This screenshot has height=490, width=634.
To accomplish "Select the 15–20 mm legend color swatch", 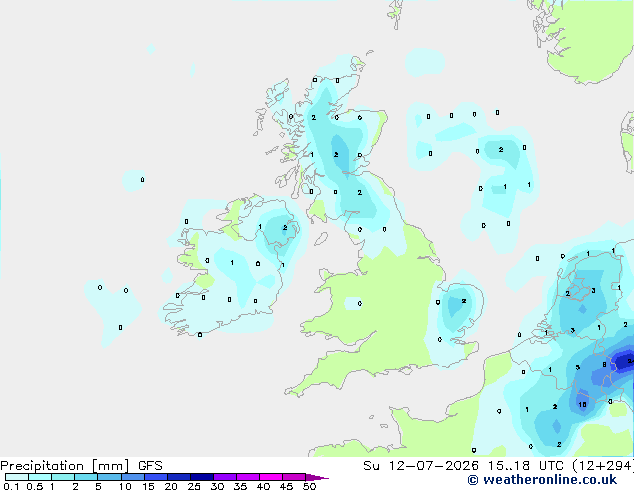I will point(155,477).
